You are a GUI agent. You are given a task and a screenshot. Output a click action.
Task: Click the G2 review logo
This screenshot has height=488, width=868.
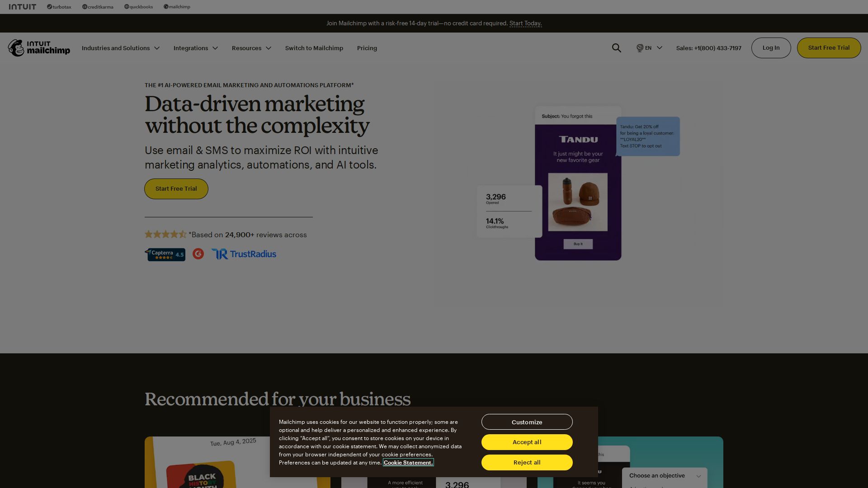click(198, 254)
